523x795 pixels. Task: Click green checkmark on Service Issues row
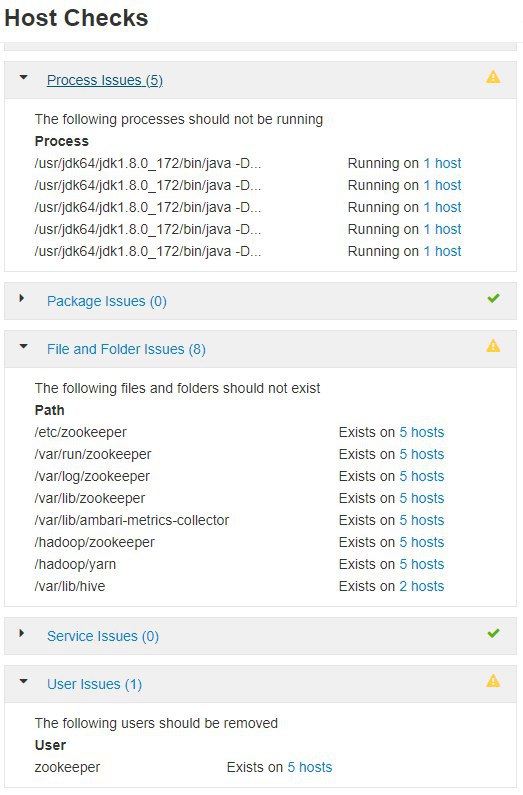493,633
